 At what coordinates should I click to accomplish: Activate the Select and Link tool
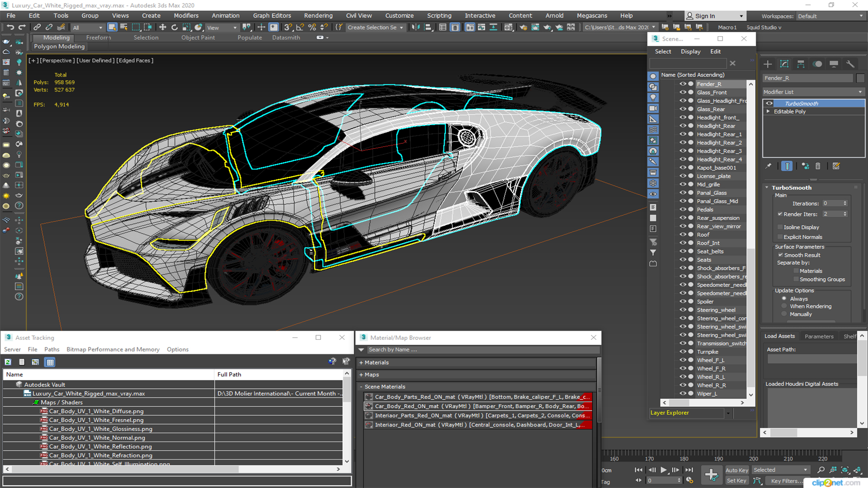(x=38, y=28)
